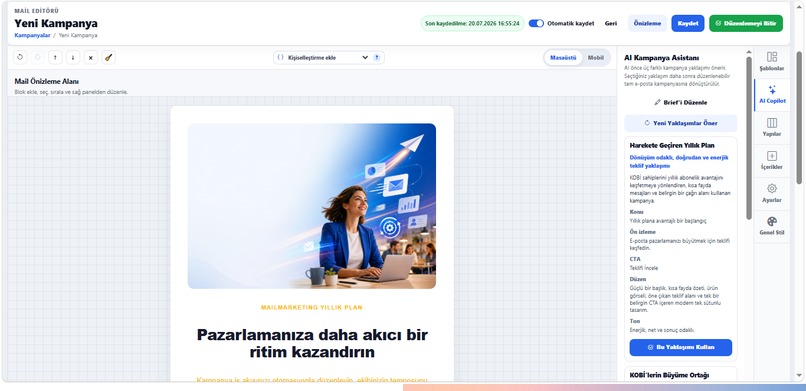This screenshot has width=806, height=391.
Task: Click the Brief'i Düzenle button
Action: click(x=681, y=103)
